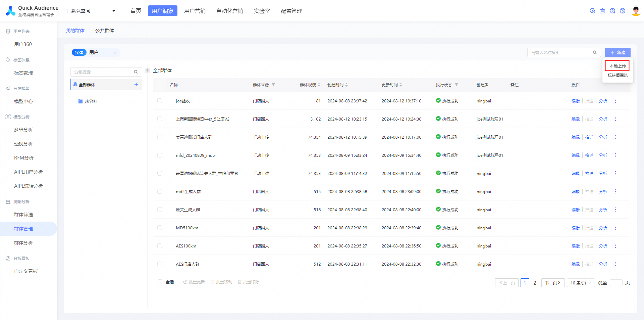Check the box for 麦富迪旗舰店流失人群_主粮和零食 row

coord(160,173)
